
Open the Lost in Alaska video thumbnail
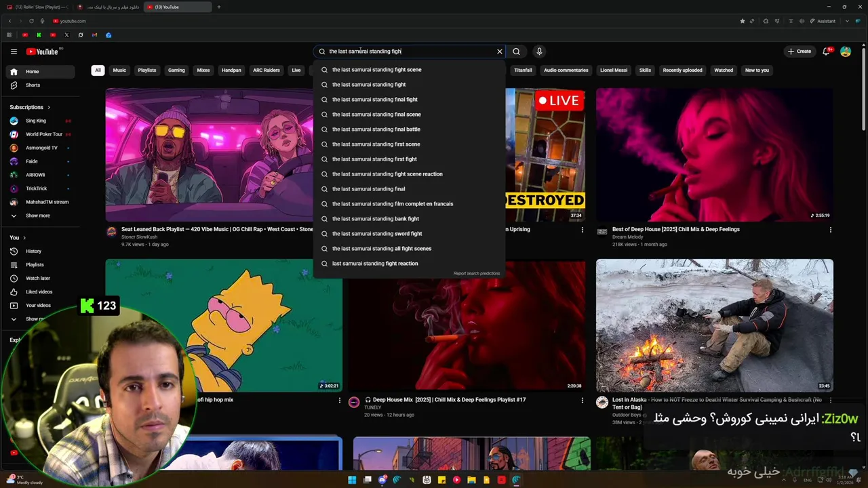click(715, 325)
